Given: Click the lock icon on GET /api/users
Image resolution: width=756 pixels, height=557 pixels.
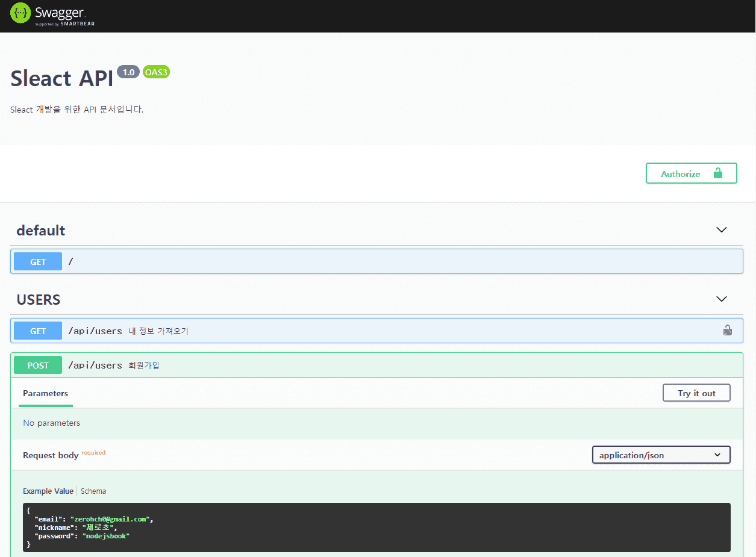Looking at the screenshot, I should tap(728, 330).
